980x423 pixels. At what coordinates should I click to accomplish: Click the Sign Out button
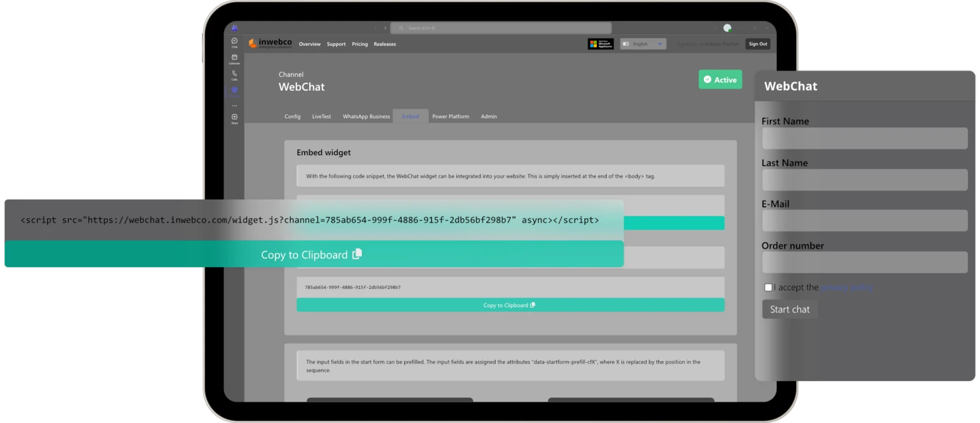pyautogui.click(x=757, y=44)
